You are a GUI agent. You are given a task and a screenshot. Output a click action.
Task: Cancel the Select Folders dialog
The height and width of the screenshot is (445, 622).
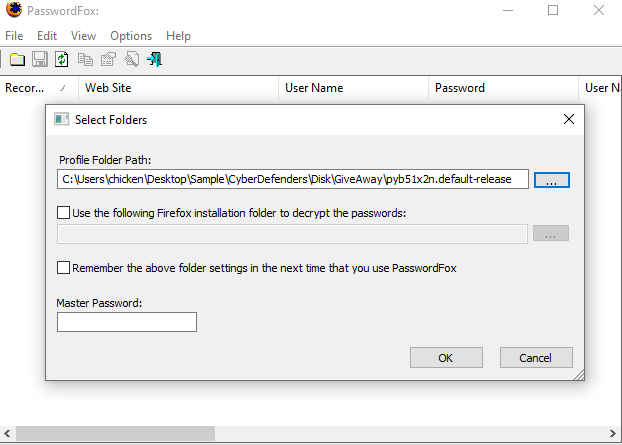point(535,358)
